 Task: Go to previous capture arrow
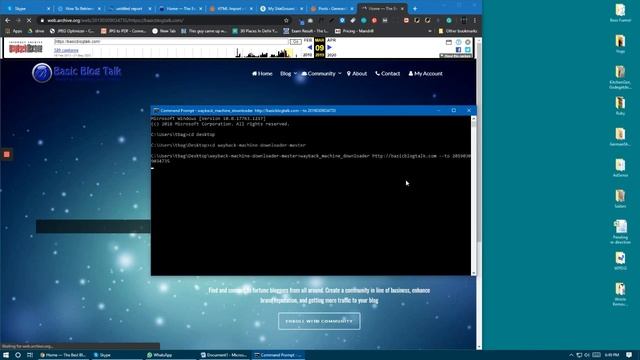(x=309, y=47)
